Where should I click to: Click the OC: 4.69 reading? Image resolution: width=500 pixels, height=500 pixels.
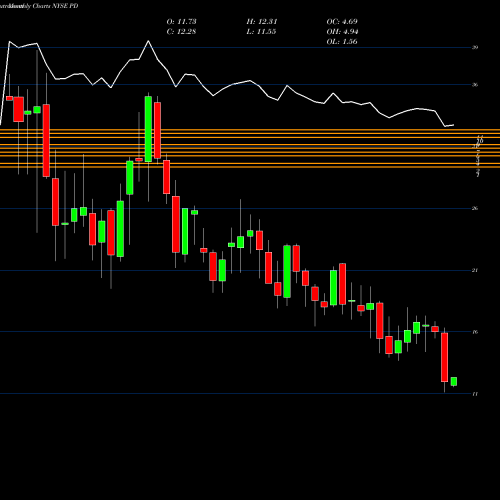click(342, 22)
